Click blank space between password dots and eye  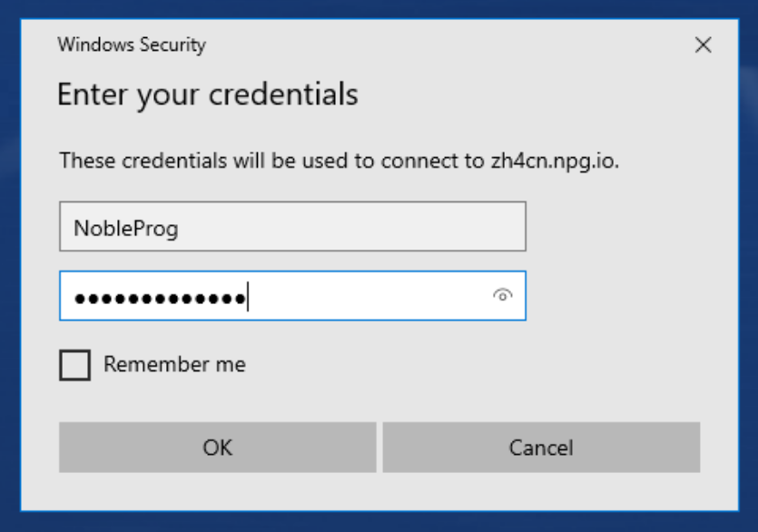tap(368, 295)
